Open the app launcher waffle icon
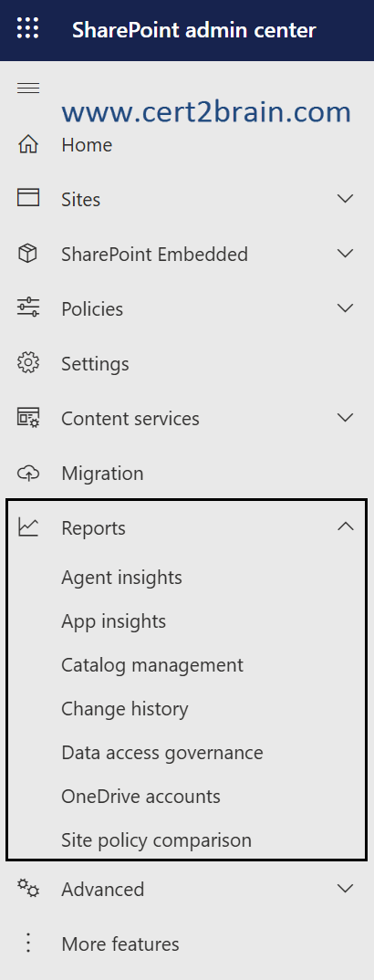 point(27,29)
